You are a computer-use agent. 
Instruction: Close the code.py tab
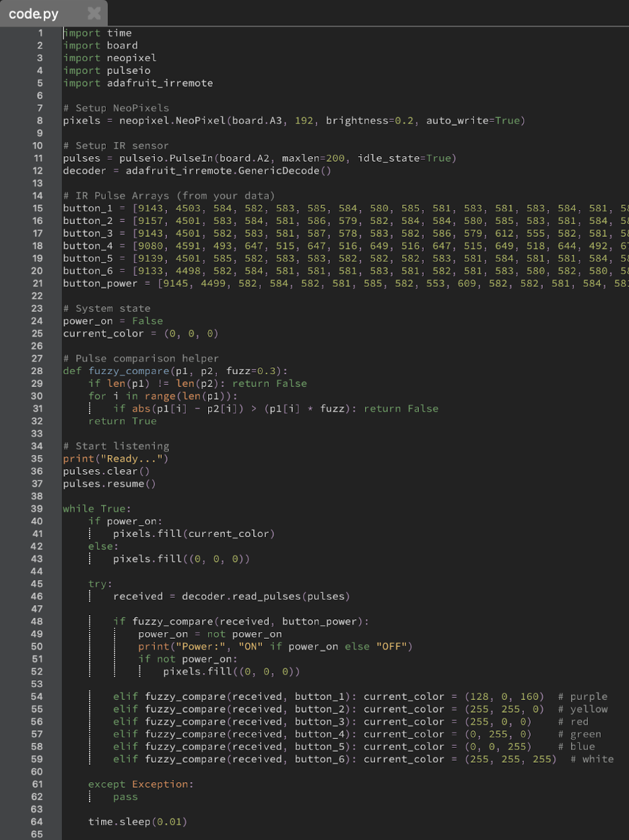pos(93,13)
